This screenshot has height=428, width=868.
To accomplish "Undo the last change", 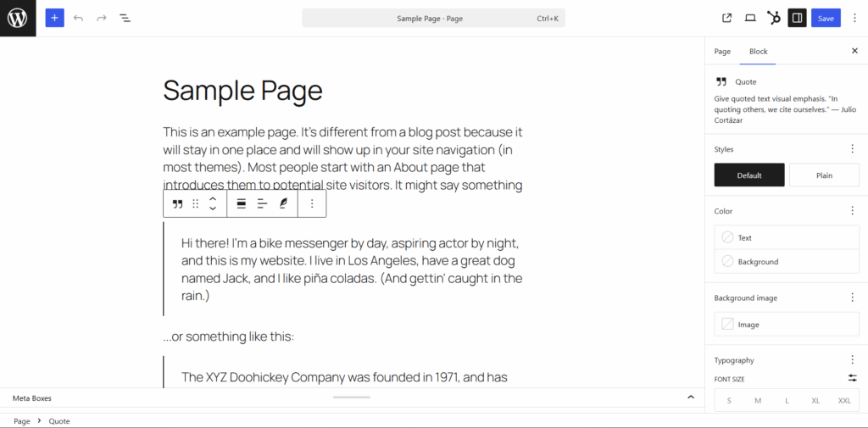I will point(78,19).
